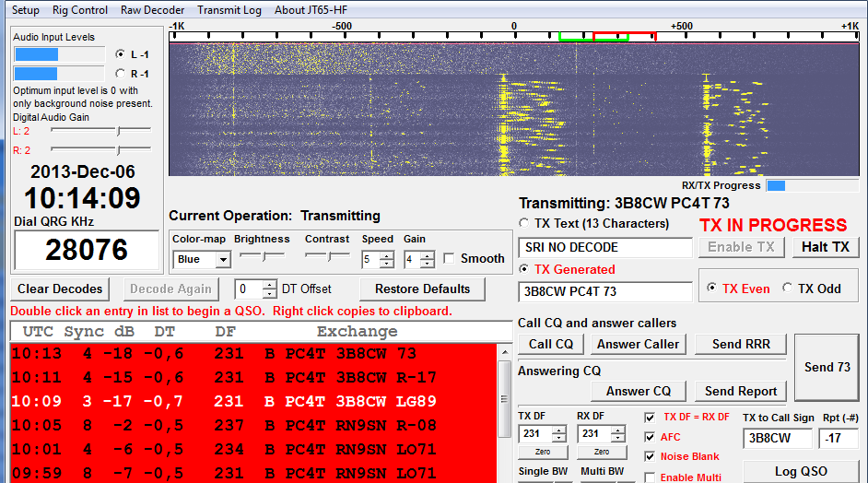This screenshot has width=868, height=483.
Task: Open the Setup menu
Action: coord(26,10)
